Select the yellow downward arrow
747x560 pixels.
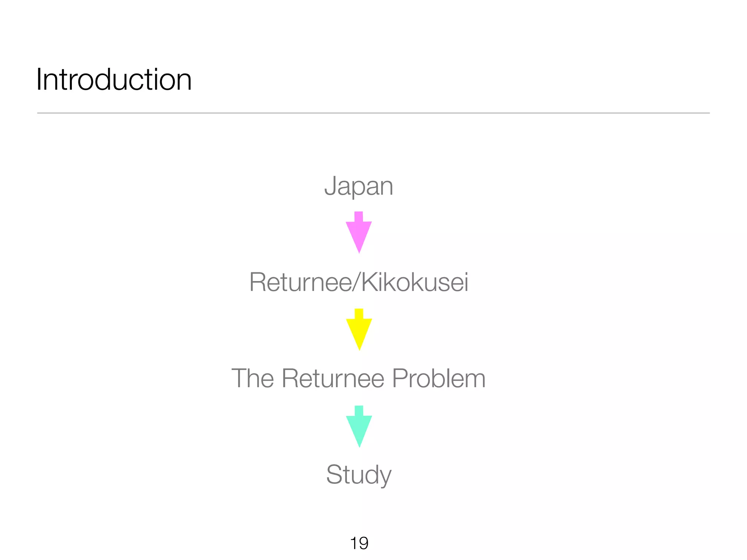click(359, 330)
